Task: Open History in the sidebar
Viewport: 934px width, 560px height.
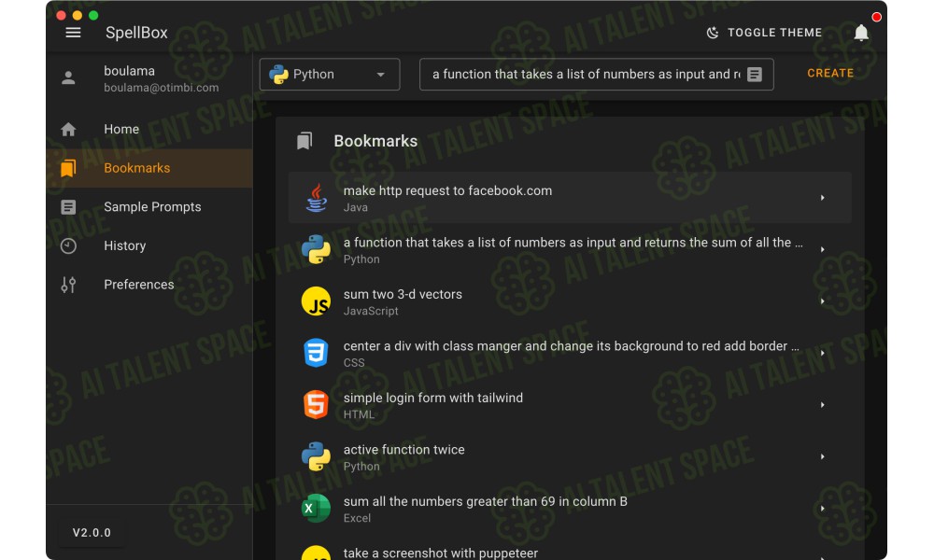Action: coord(149,245)
